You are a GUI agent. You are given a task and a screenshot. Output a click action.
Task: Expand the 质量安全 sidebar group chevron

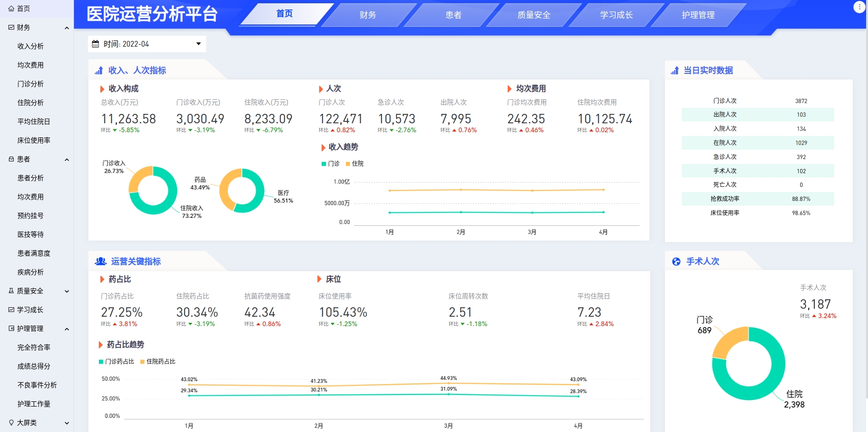[x=66, y=291]
